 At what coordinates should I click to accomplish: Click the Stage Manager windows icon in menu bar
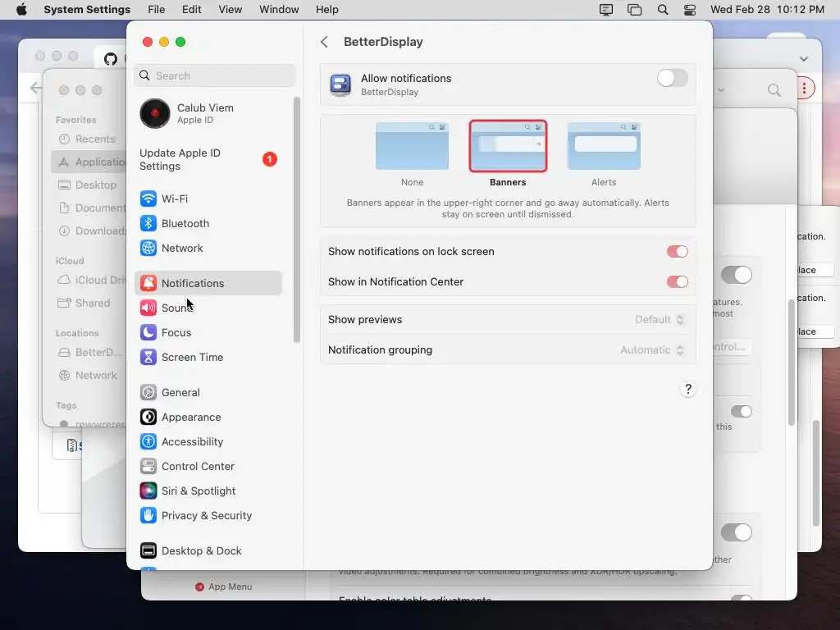tap(634, 10)
